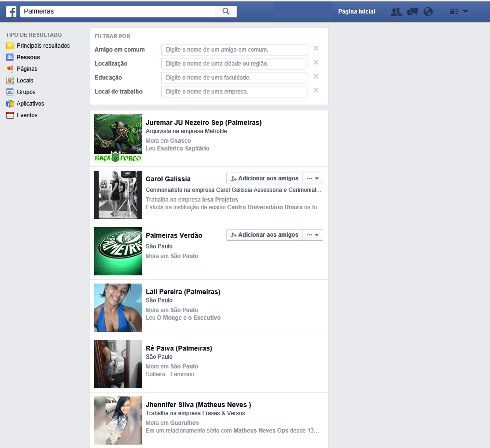490x448 pixels.
Task: Open Lali Pereira profile picture
Action: click(118, 308)
